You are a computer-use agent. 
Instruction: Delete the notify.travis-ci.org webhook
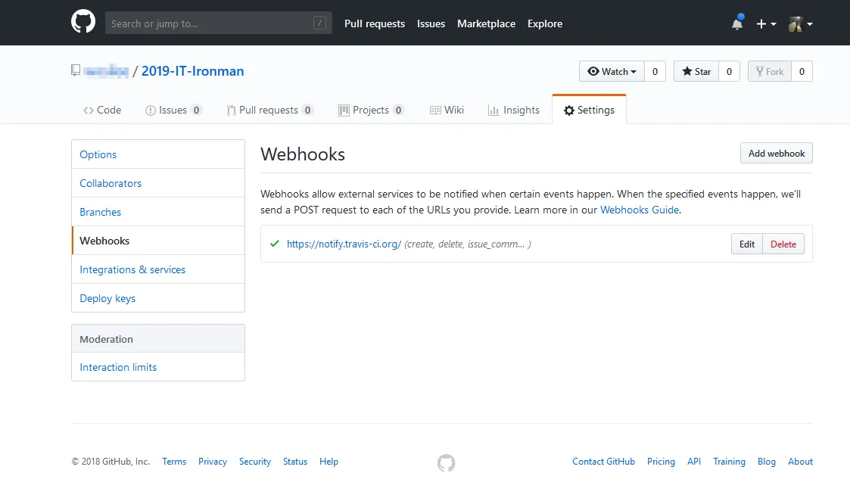pos(783,244)
